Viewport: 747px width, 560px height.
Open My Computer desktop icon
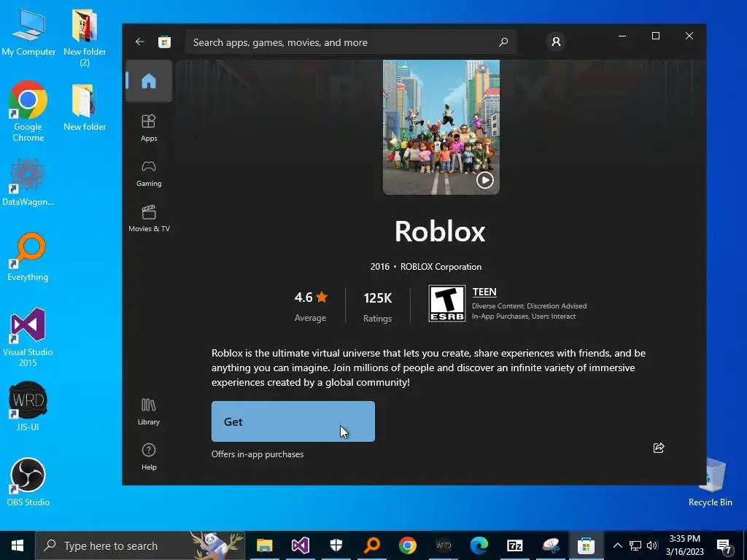[x=28, y=34]
